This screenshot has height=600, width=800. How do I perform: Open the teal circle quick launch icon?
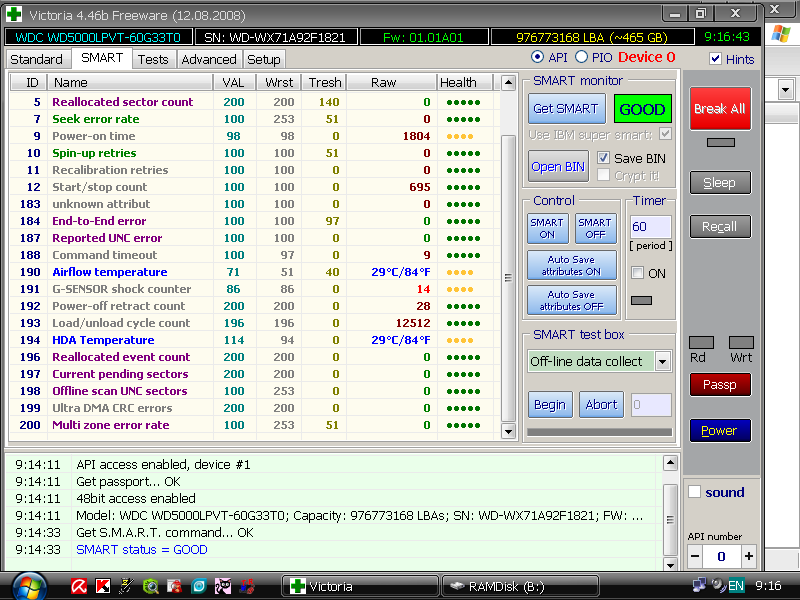198,586
